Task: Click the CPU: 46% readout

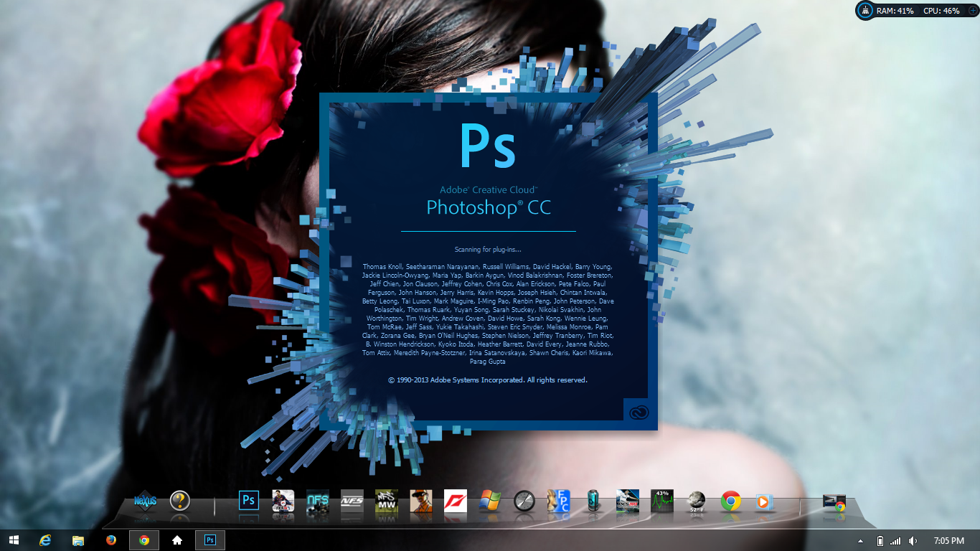Action: tap(941, 11)
